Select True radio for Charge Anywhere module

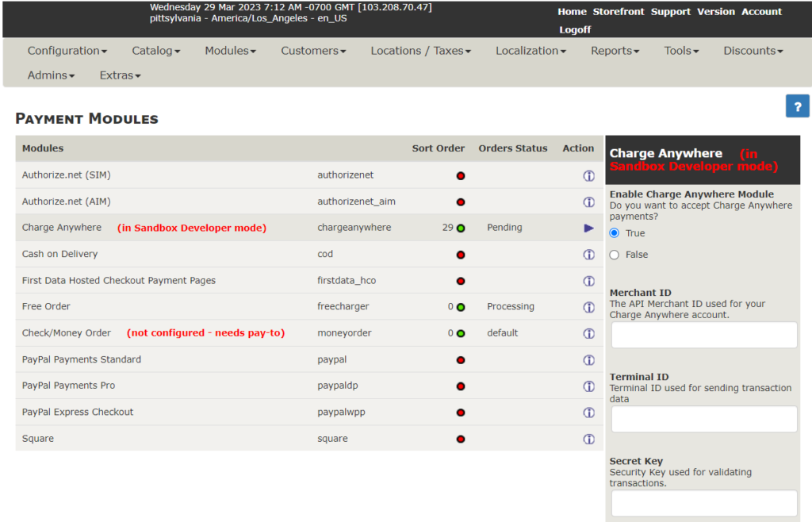pos(615,233)
